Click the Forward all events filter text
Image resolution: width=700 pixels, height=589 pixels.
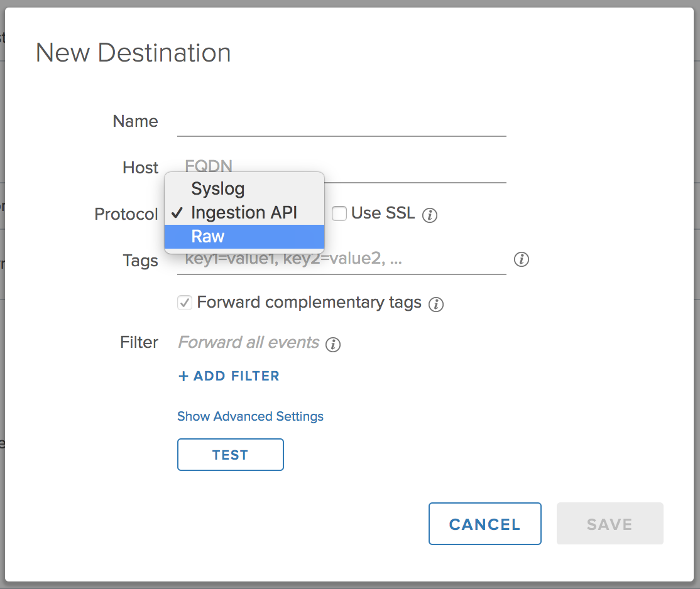249,342
